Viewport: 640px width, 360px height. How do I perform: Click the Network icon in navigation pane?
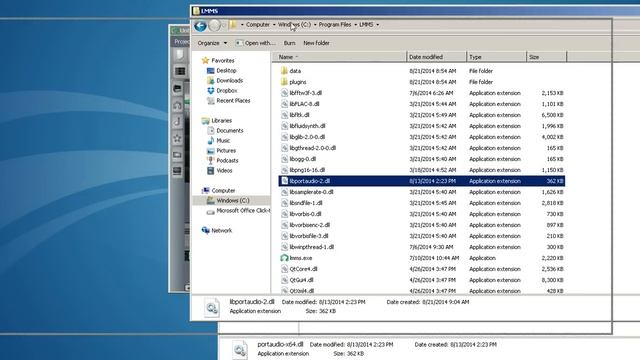pyautogui.click(x=205, y=230)
